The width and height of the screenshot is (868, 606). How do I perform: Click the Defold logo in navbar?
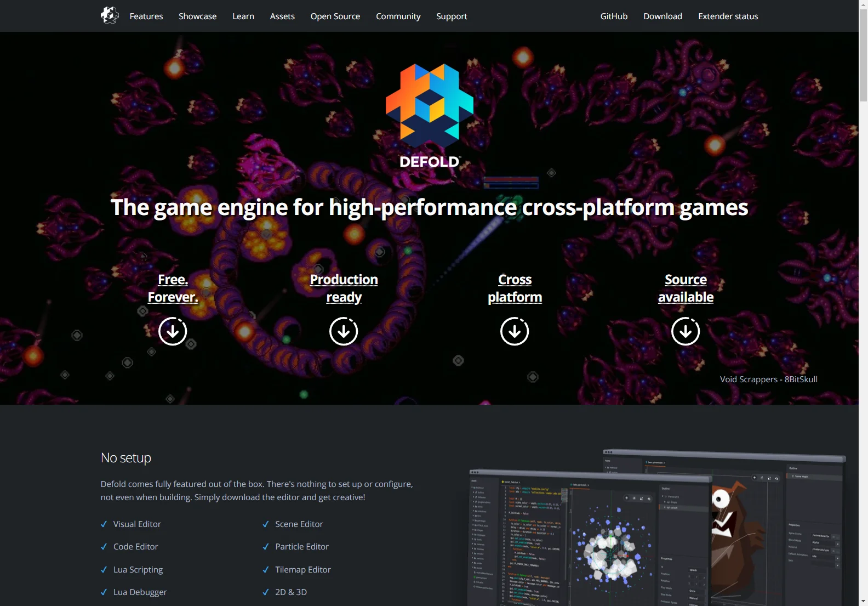110,15
